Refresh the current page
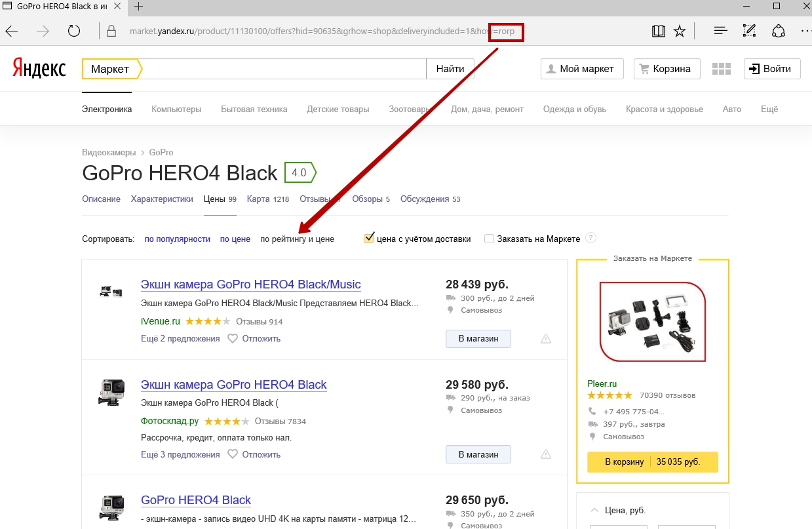This screenshot has height=529, width=812. pos(74,31)
